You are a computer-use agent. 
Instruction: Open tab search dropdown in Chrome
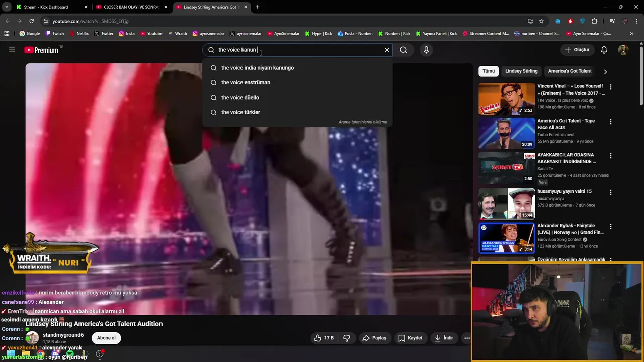(x=7, y=7)
